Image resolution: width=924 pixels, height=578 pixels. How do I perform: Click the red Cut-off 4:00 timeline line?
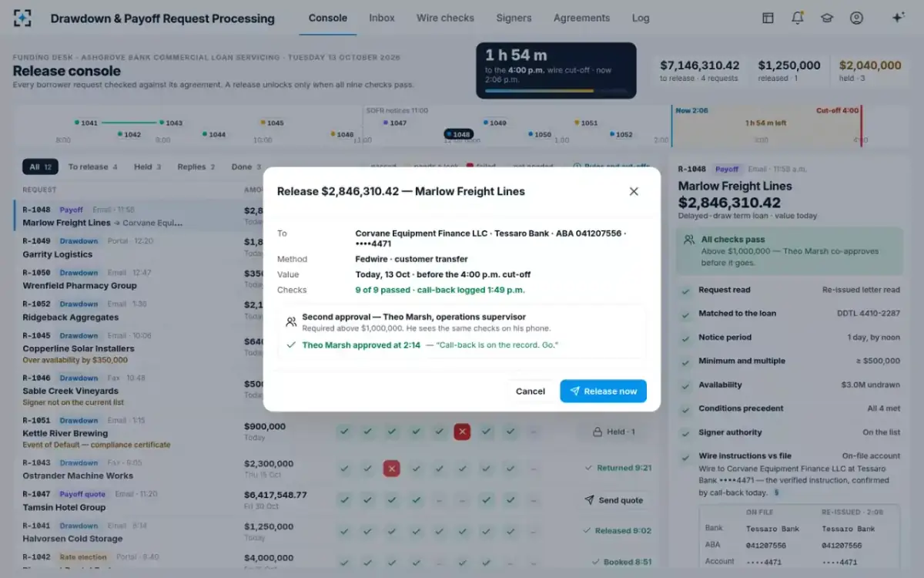click(x=862, y=126)
